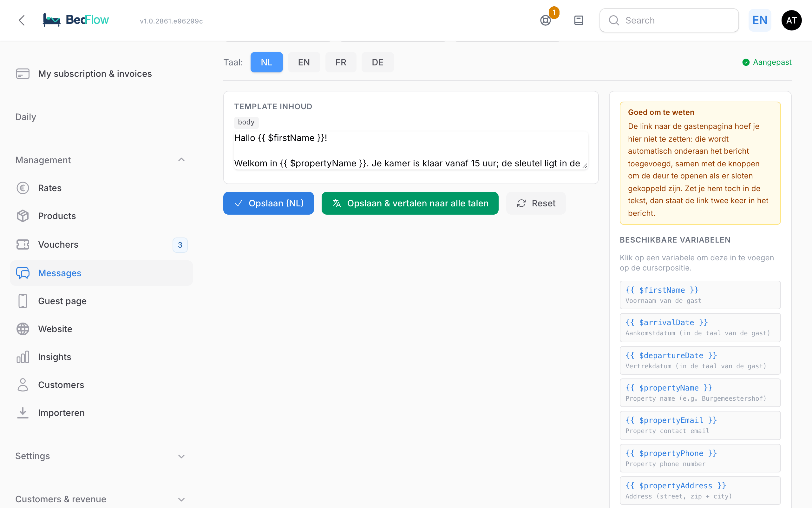Insert the $propertyAddress variable
Screen dimensions: 812x508
700,491
